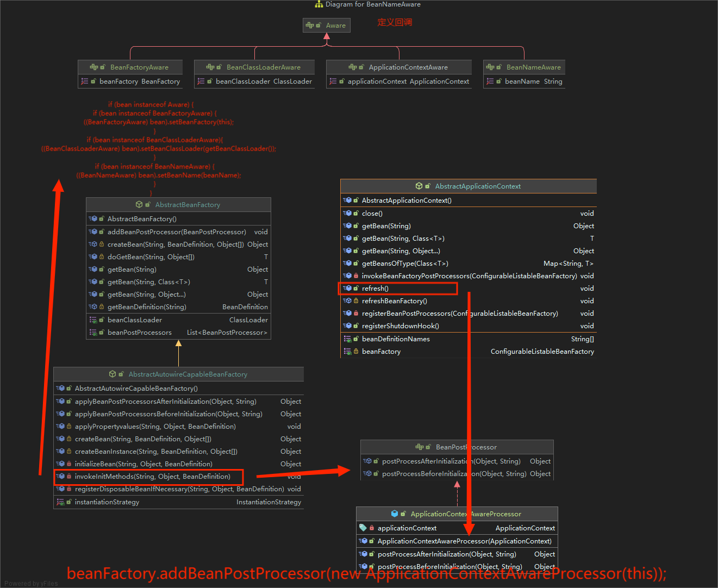718x588 pixels.
Task: Click the method icon before the refresh() row
Action: [x=347, y=288]
